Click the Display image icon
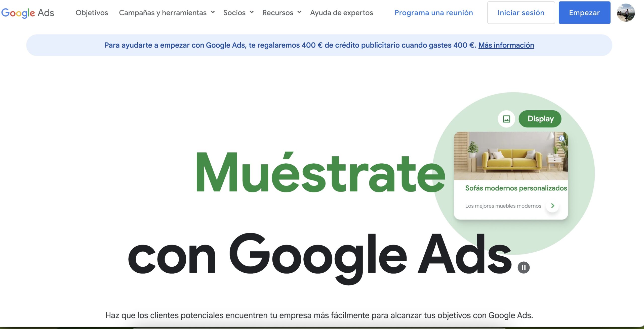Viewport: 644px width, 329px height. (x=506, y=119)
